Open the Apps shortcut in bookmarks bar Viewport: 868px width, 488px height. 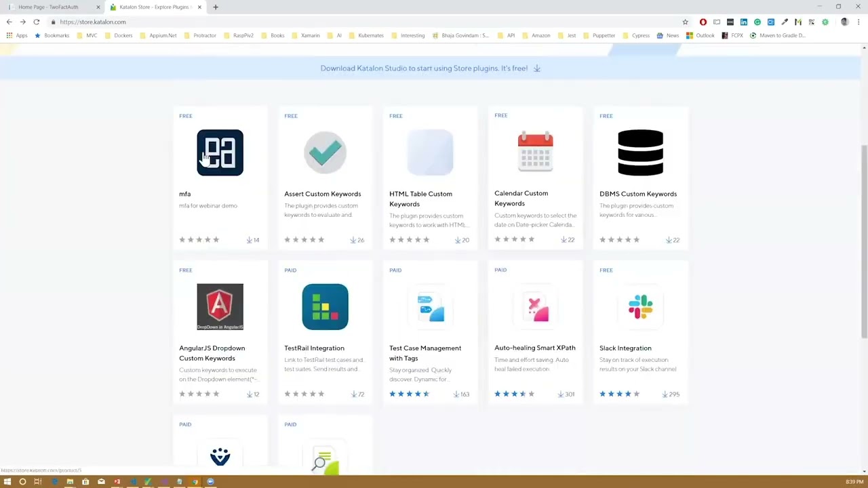coord(17,35)
